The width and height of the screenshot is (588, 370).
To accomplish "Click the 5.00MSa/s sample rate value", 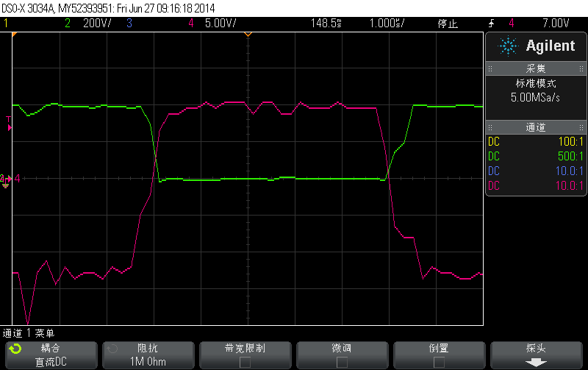I will tap(535, 98).
